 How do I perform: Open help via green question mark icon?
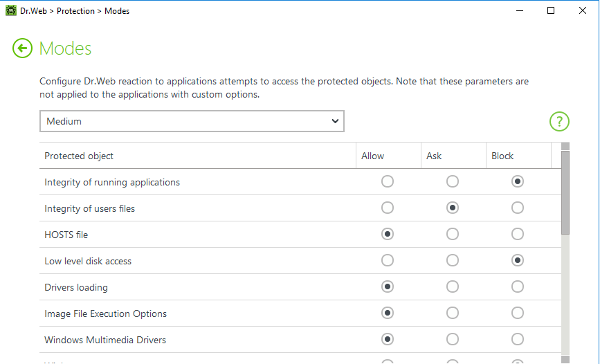(559, 121)
